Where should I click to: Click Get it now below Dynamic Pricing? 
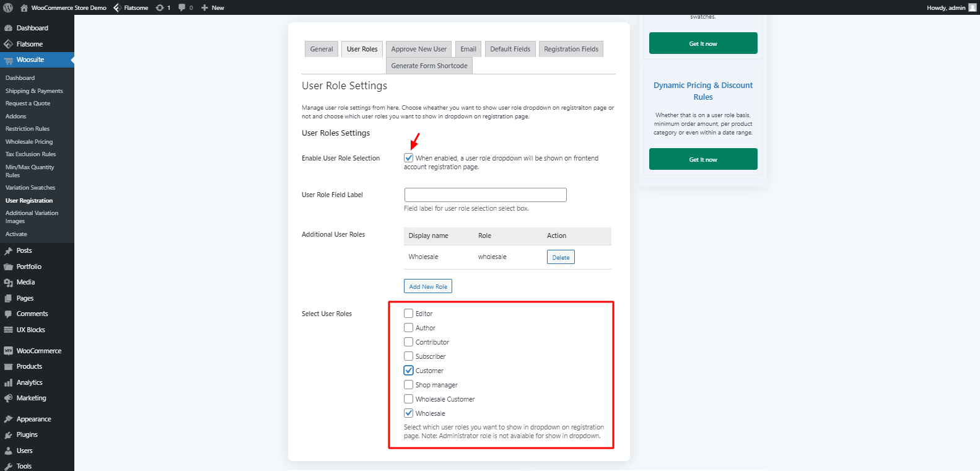tap(703, 159)
